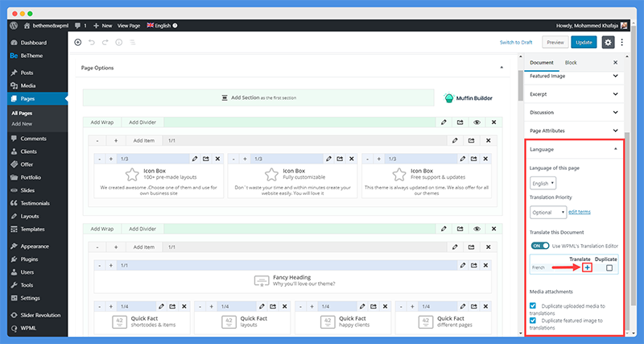Open Add New under Pages

coord(22,124)
